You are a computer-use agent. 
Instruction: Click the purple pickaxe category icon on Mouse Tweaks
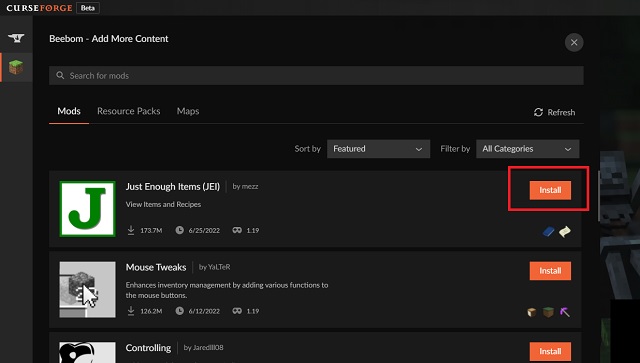[x=565, y=312]
